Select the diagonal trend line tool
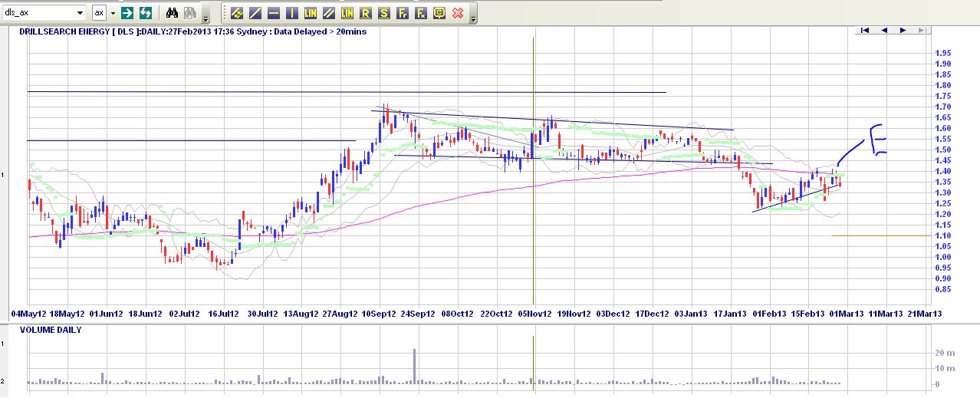This screenshot has width=980, height=398. (x=255, y=13)
